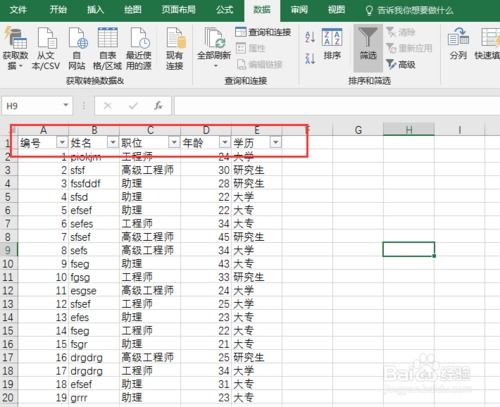Click cell containing name fssfddf
500x407 pixels.
click(x=94, y=183)
